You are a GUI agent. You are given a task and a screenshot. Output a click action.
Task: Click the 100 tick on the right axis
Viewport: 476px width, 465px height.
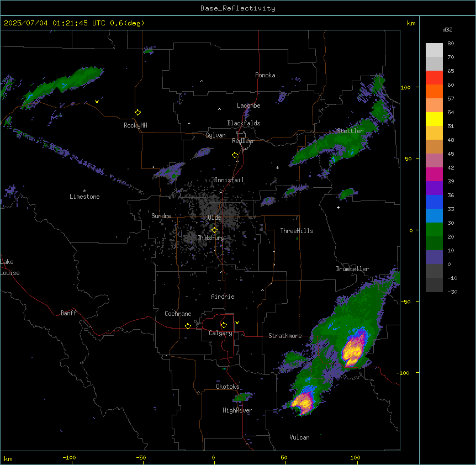[405, 87]
